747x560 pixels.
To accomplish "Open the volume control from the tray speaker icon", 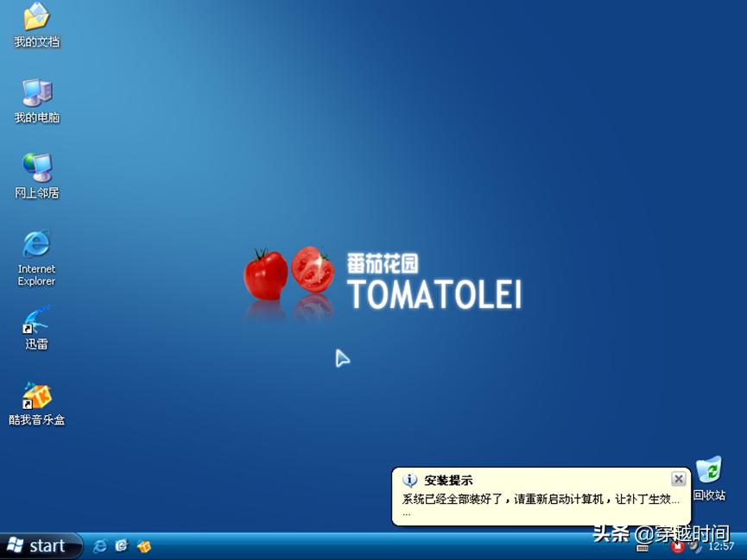I will pyautogui.click(x=692, y=547).
